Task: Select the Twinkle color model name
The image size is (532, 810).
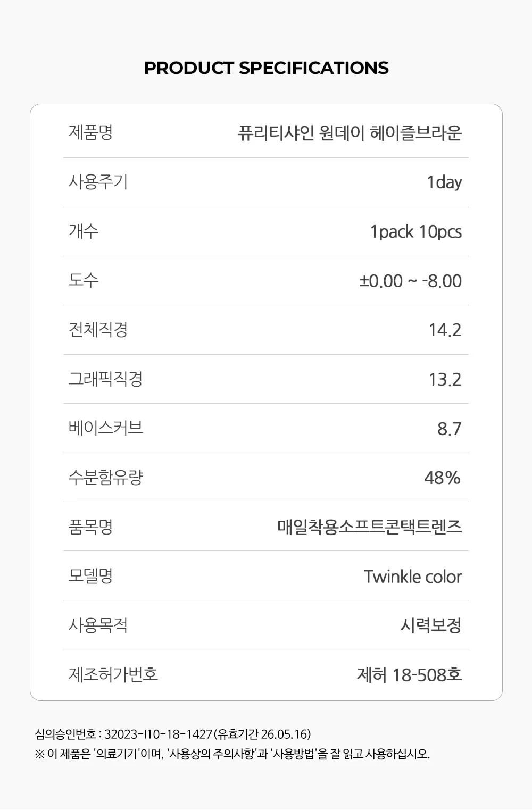Action: pos(413,576)
